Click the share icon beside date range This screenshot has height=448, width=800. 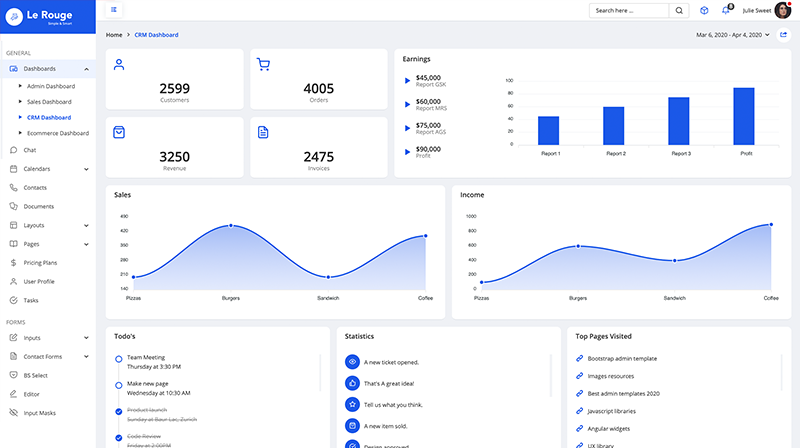pos(783,35)
